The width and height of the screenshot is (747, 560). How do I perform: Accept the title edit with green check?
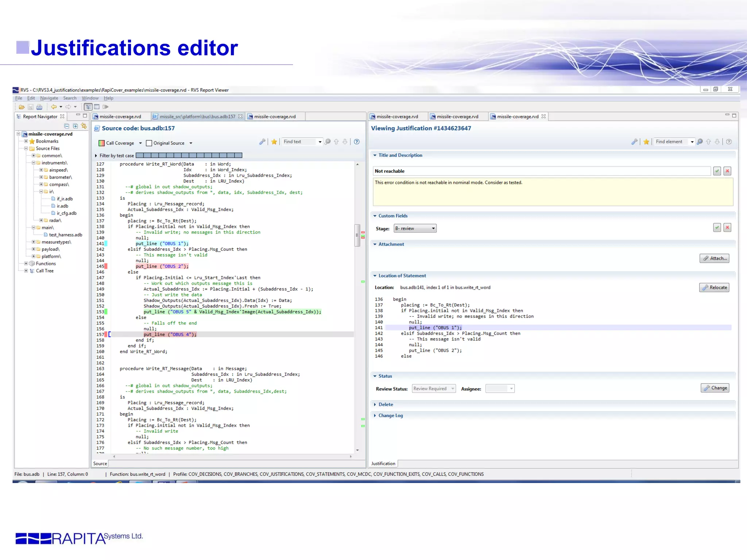click(717, 171)
